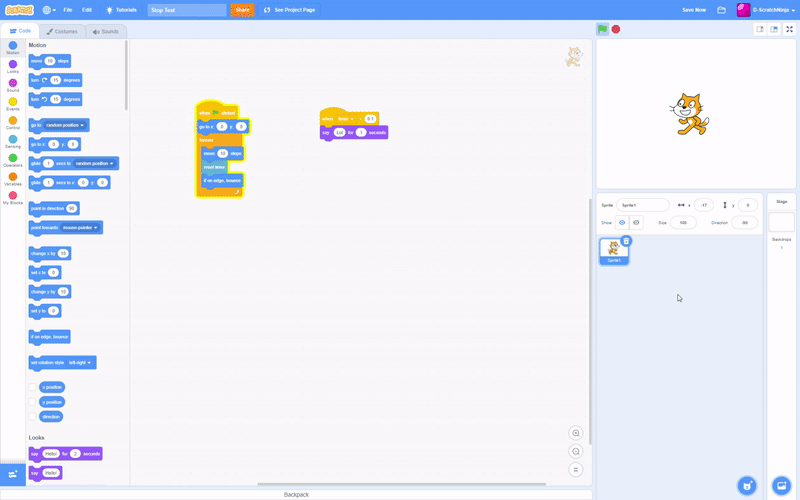Screen dimensions: 800x500
Task: Select the Sound category
Action: (13, 85)
